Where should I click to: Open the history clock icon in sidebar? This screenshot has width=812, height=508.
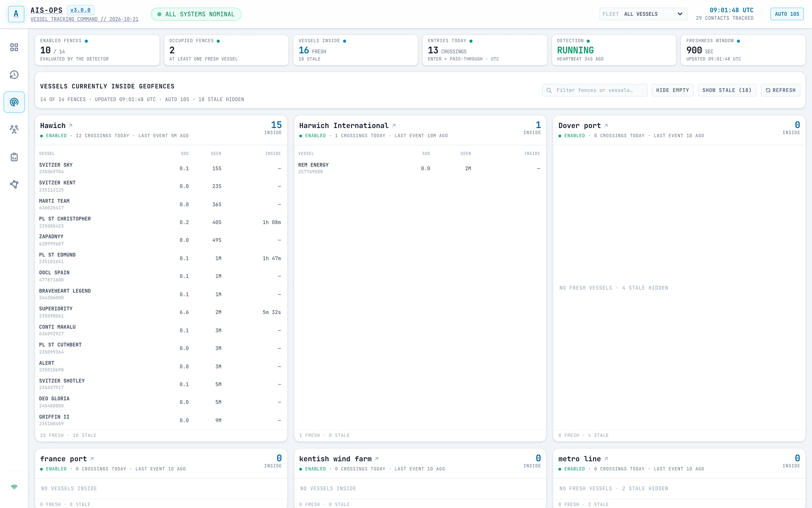coord(14,75)
